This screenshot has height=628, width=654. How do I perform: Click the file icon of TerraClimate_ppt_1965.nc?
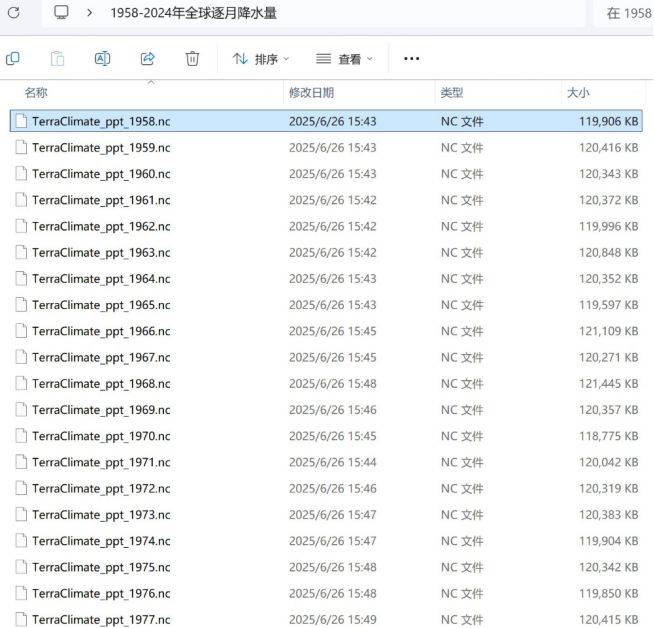coord(21,305)
